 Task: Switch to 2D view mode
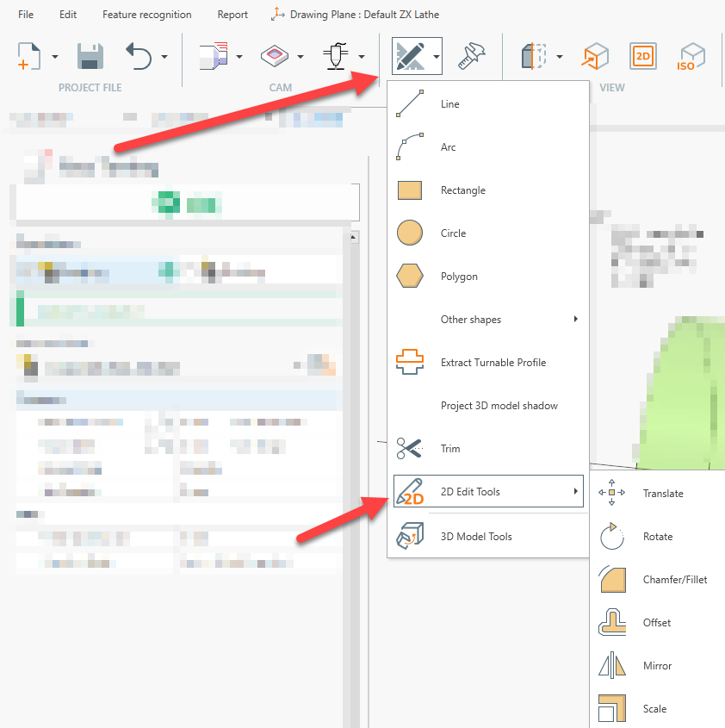642,57
